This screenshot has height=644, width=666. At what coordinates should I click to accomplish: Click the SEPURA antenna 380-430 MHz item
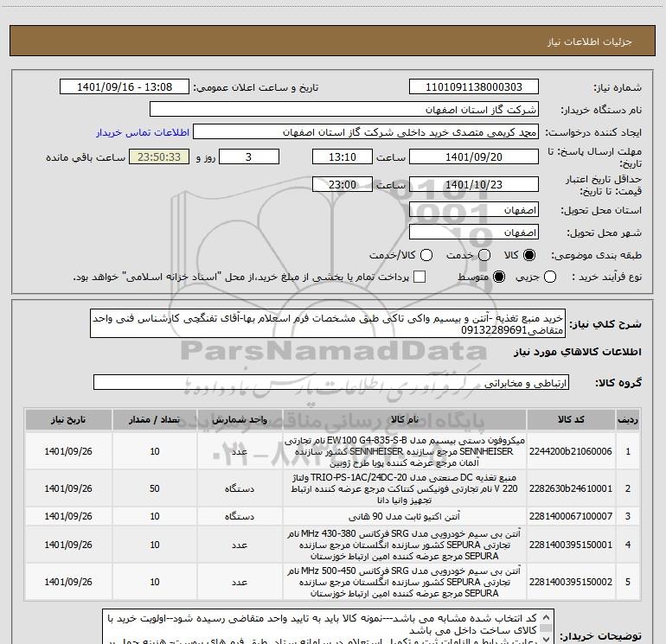click(405, 545)
